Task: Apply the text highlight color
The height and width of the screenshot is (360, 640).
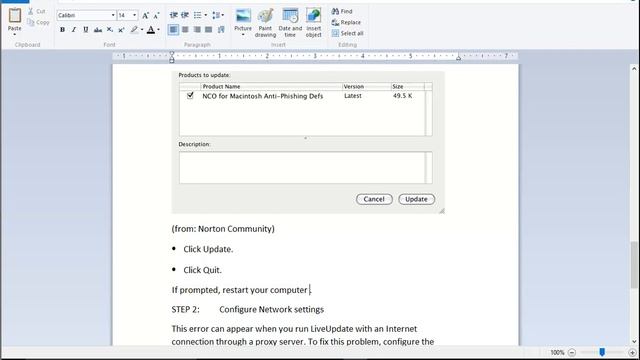Action: pyautogui.click(x=134, y=29)
